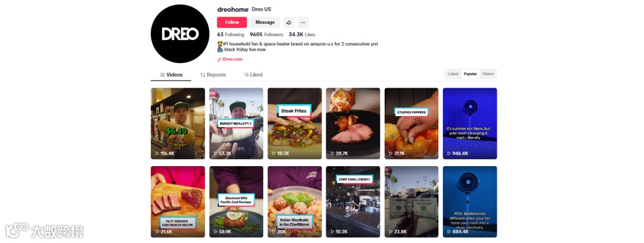The height and width of the screenshot is (243, 644).
Task: Sort videos by Oldest
Action: coord(488,74)
